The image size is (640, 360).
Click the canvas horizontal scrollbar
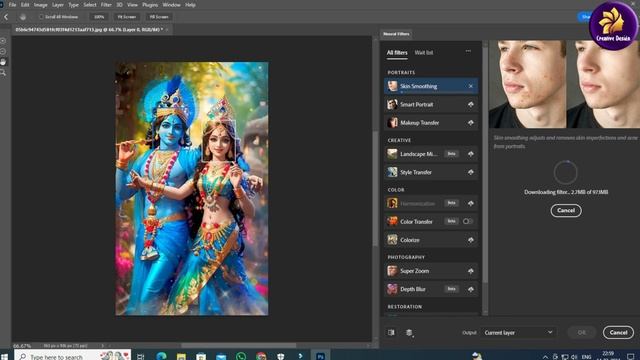(x=239, y=345)
